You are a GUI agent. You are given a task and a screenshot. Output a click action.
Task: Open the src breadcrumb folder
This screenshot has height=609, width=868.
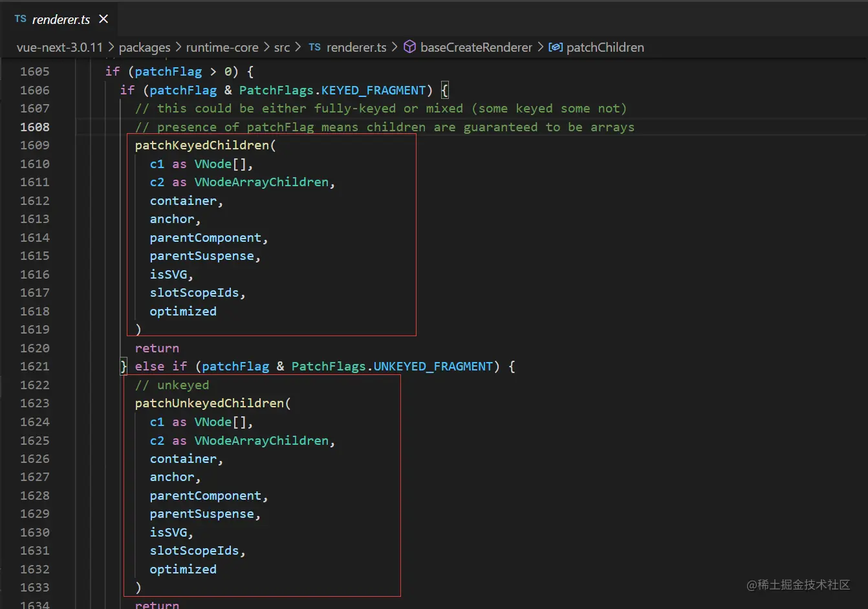[282, 47]
